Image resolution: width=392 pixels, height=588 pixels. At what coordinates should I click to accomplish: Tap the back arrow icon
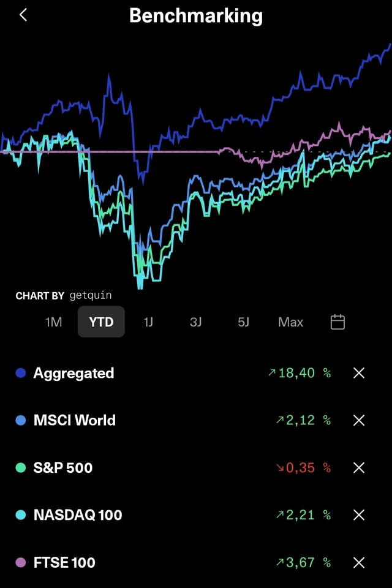(x=23, y=15)
